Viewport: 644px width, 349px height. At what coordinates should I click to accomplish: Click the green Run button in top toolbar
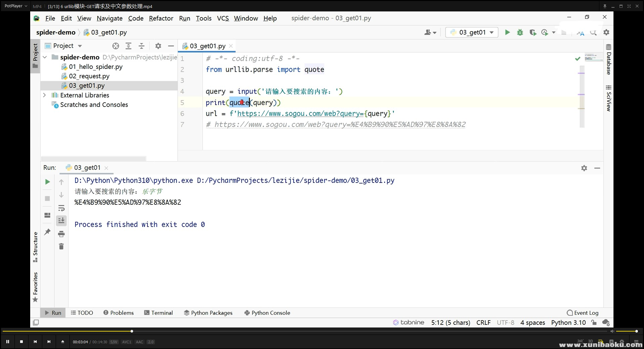pyautogui.click(x=507, y=33)
